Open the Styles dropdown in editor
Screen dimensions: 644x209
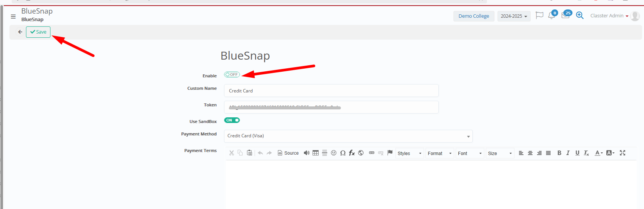click(x=409, y=154)
